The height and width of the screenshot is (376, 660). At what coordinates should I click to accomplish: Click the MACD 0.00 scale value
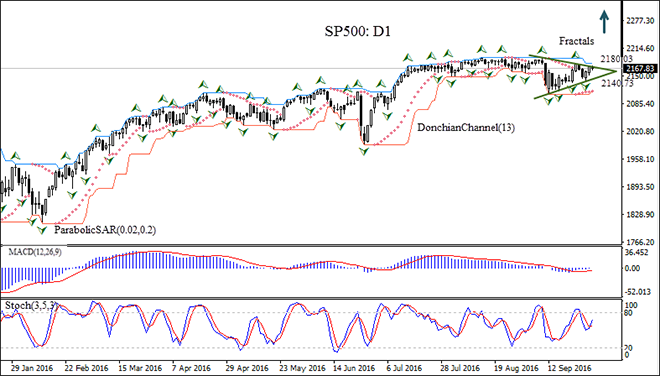[633, 268]
